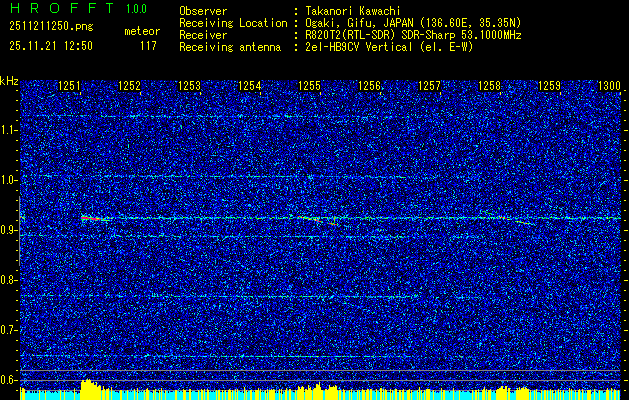Click the R820T2(RTL-SDR) receiver description

[x=413, y=35]
